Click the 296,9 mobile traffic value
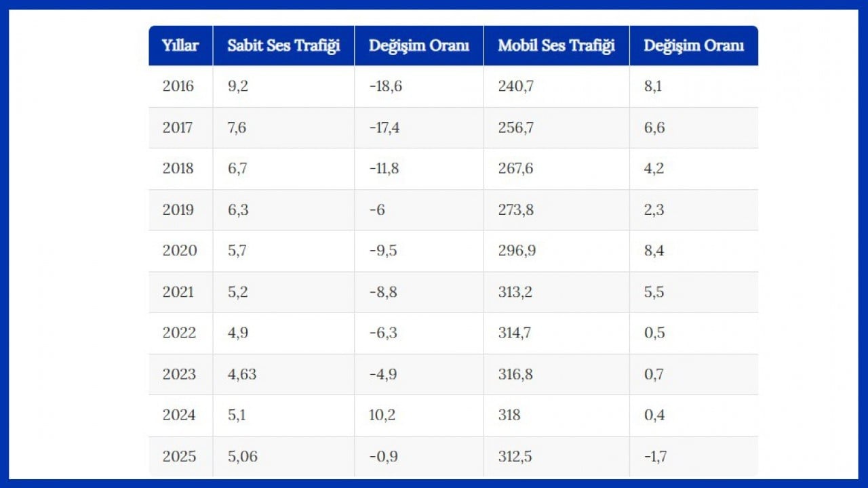Viewport: 868px width, 488px height. (x=516, y=251)
